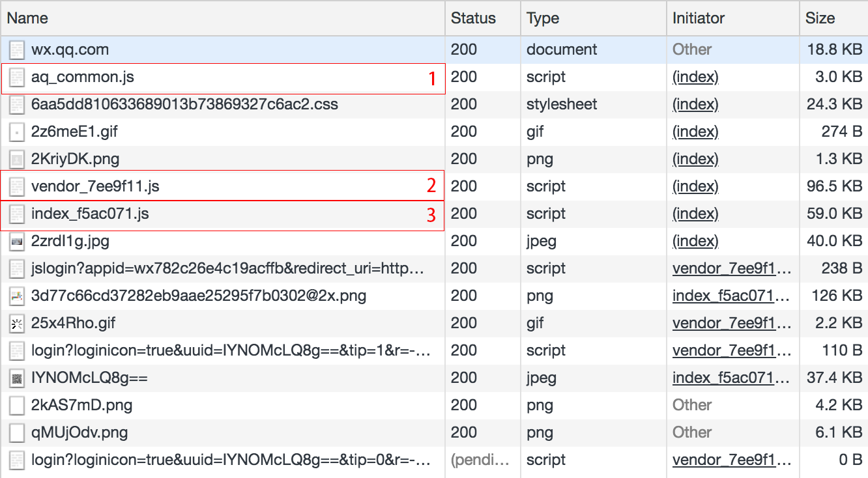Select the 25x4Rho.gif request name
Image resolution: width=868 pixels, height=478 pixels.
pos(74,324)
